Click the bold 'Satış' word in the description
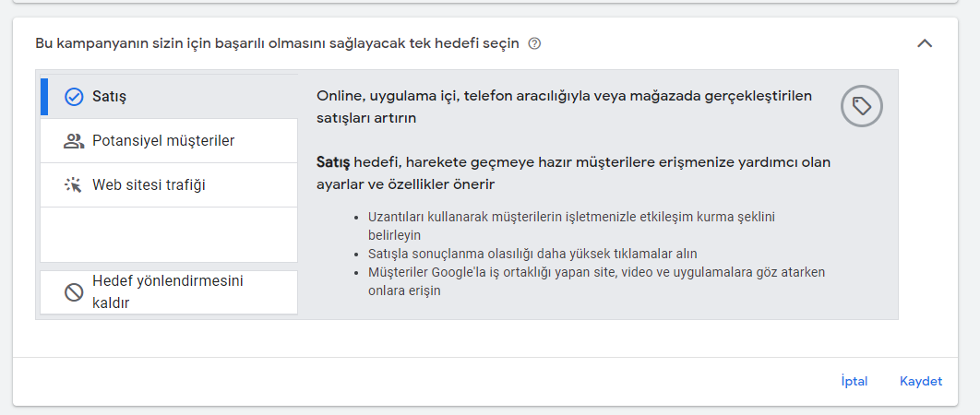This screenshot has width=980, height=415. [x=334, y=162]
